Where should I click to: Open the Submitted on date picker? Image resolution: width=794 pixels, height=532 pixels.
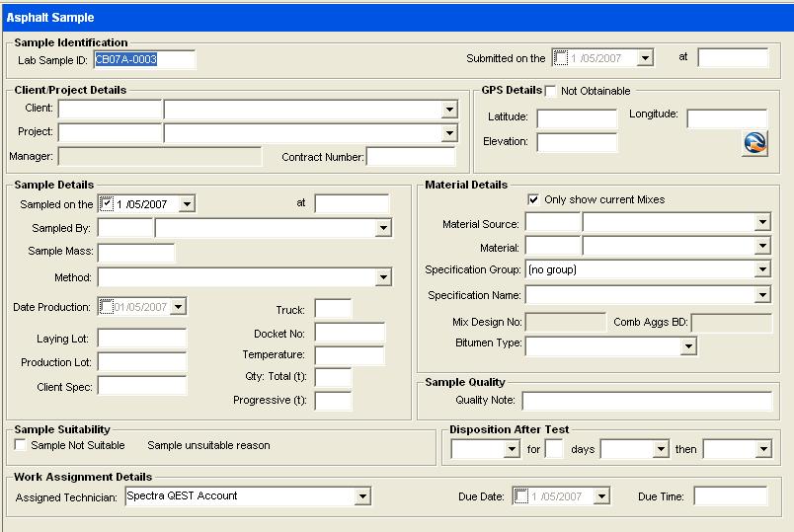(646, 58)
